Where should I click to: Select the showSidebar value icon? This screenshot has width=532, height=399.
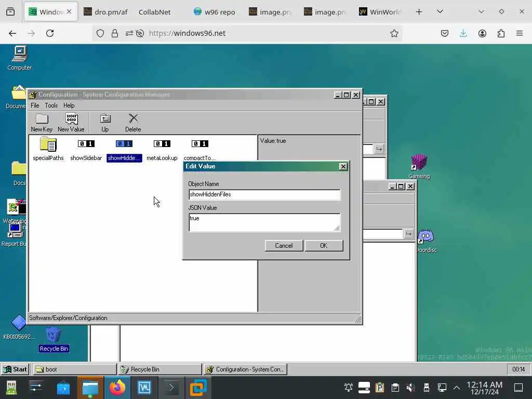click(x=86, y=149)
